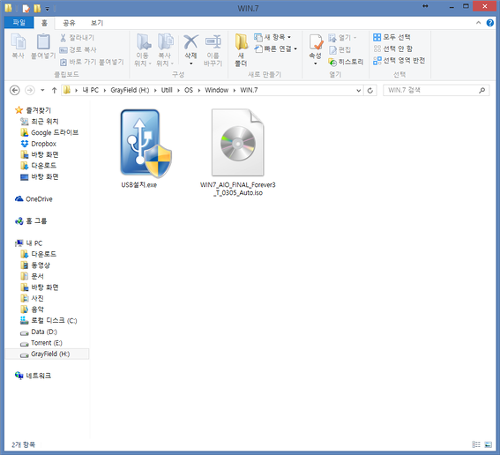Open New item (새 항목) dropdown

tap(272, 37)
